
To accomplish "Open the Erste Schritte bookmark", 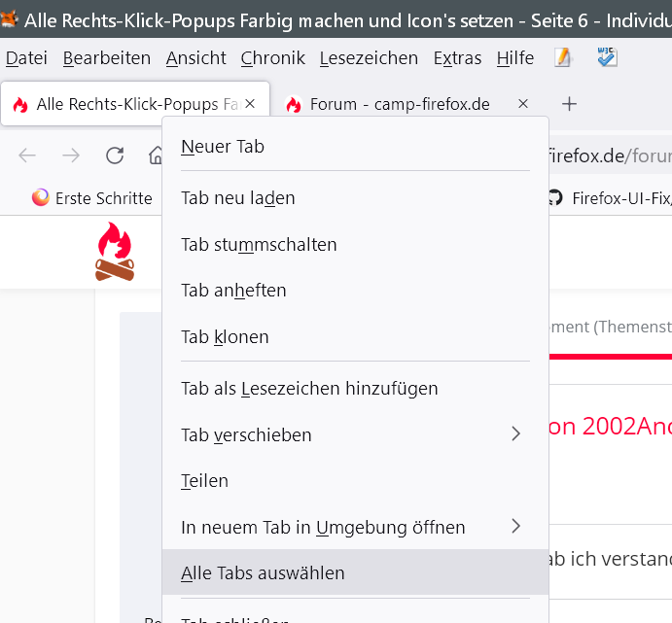I will (x=92, y=198).
